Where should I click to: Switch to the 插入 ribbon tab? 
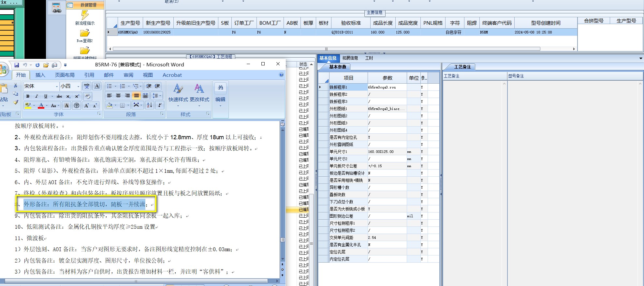pyautogui.click(x=40, y=75)
